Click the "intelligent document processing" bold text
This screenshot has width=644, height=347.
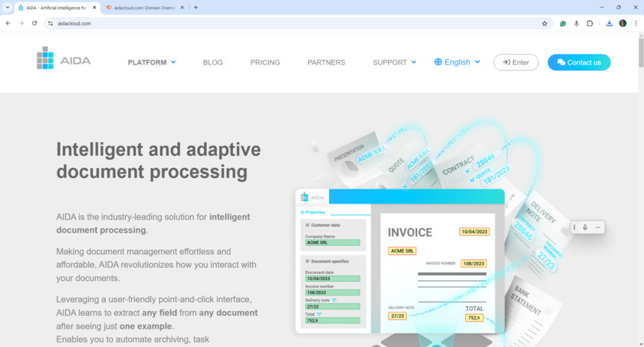click(x=153, y=223)
